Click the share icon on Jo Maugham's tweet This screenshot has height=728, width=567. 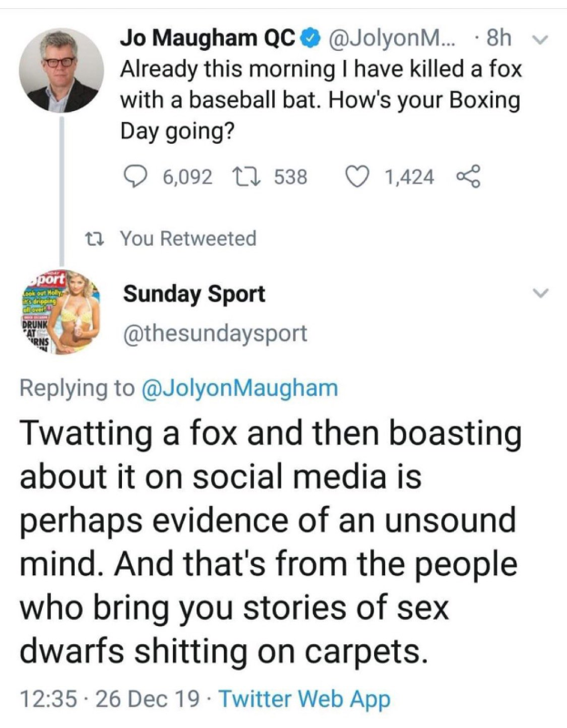tap(465, 176)
